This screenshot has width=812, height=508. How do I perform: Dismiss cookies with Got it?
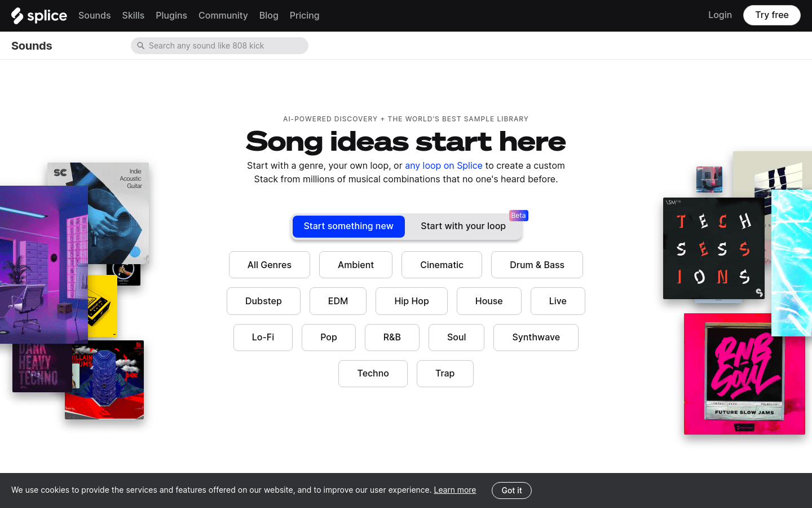click(511, 491)
